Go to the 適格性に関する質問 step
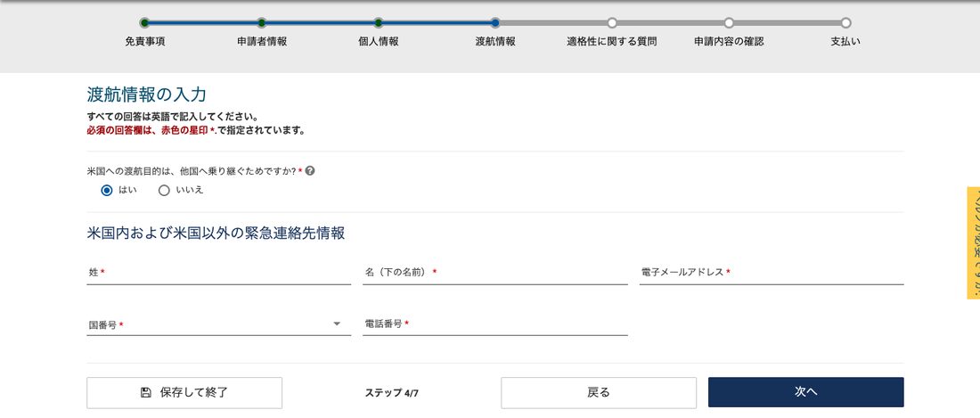 coord(612,23)
